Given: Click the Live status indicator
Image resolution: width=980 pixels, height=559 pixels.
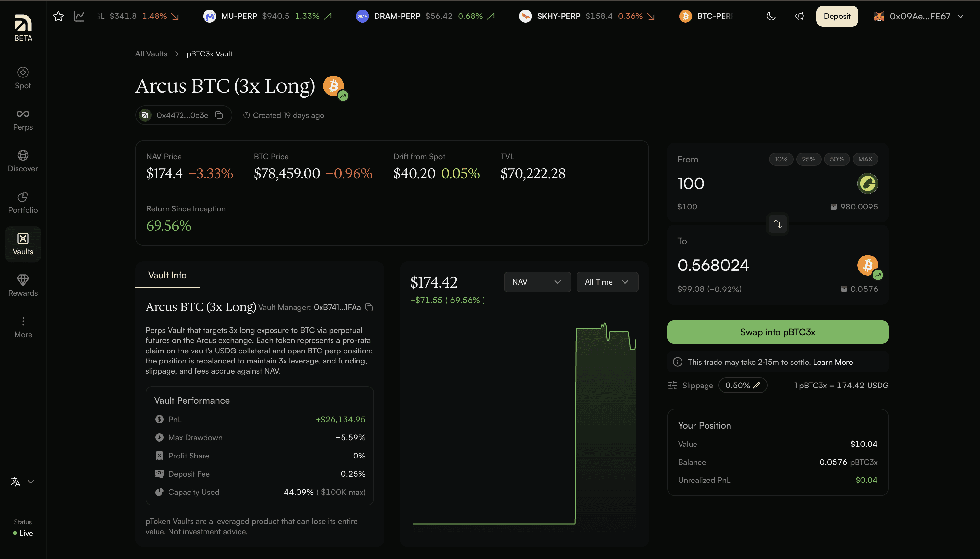Looking at the screenshot, I should [x=23, y=533].
